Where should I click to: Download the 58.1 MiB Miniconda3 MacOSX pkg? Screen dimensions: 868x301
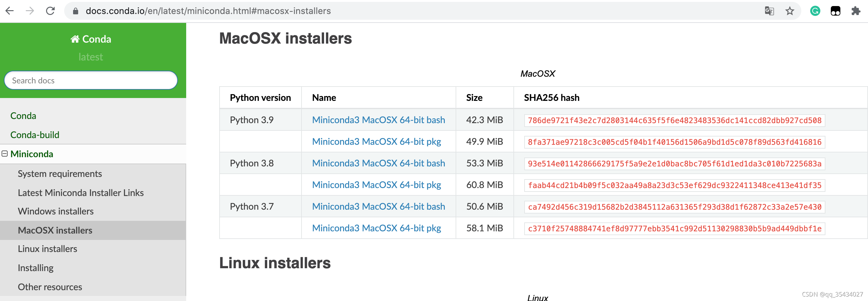click(x=376, y=228)
